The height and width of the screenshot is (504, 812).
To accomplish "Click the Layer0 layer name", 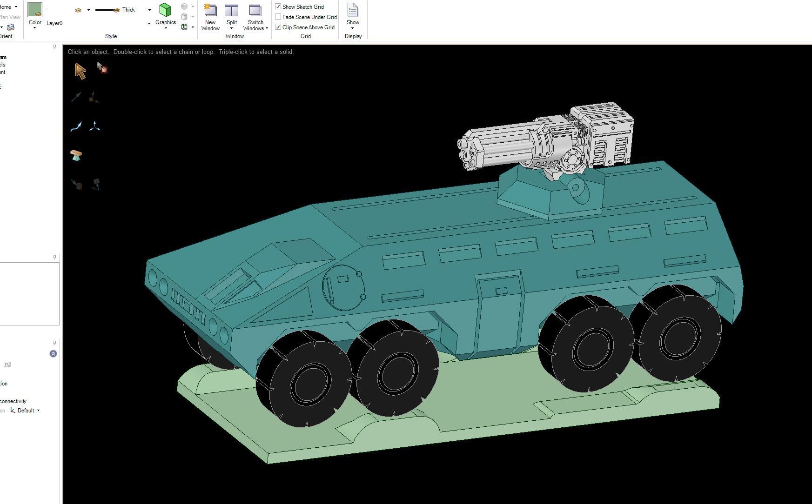I will [x=54, y=23].
